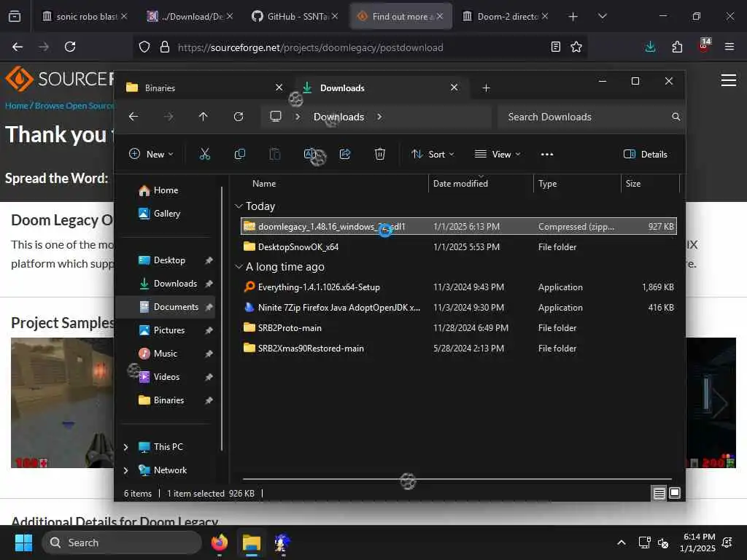Screen dimensions: 747x560
Task: Click the Windows taskbar Search box
Action: (x=122, y=542)
